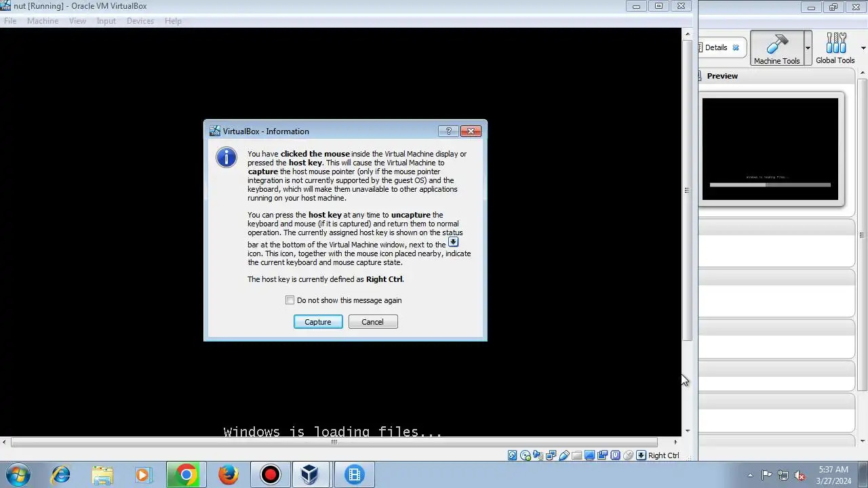Click mouse integration status icon

point(628,455)
